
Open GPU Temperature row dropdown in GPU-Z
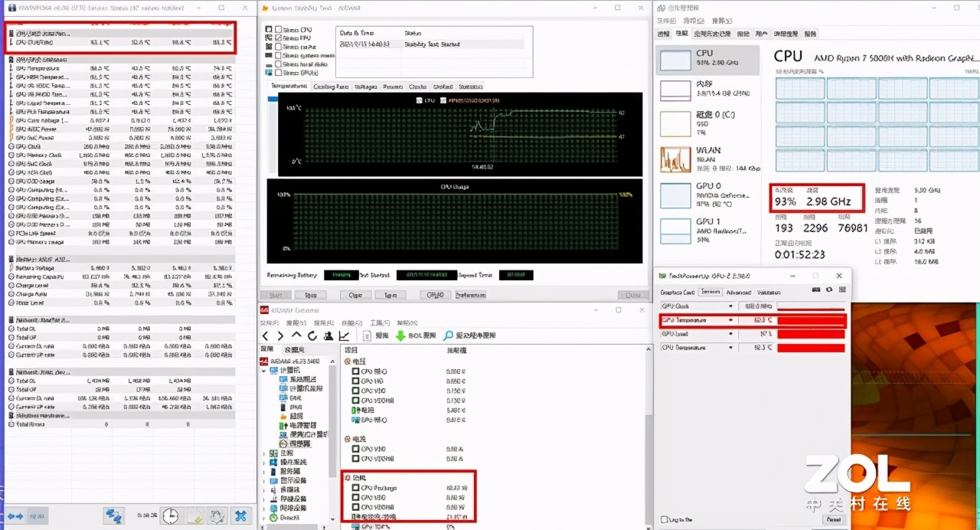730,320
